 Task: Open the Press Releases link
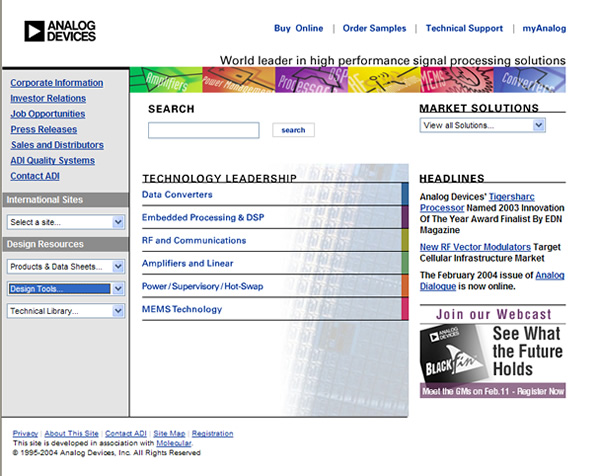click(x=44, y=129)
